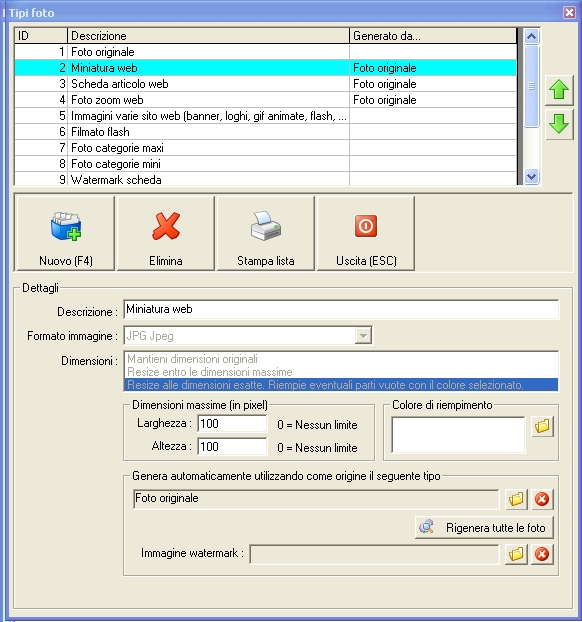Screen dimensions: 582x622
Task: Click the Descrizione column header
Action: click(x=209, y=36)
